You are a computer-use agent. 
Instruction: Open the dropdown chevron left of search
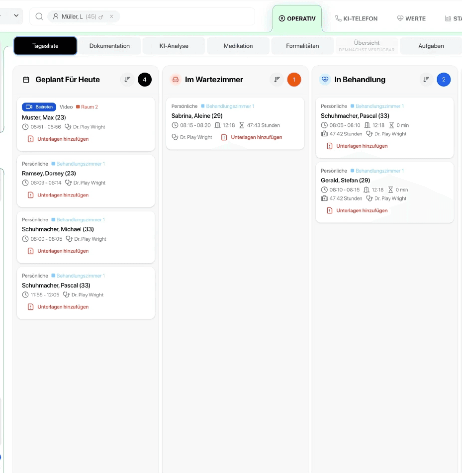coord(16,16)
